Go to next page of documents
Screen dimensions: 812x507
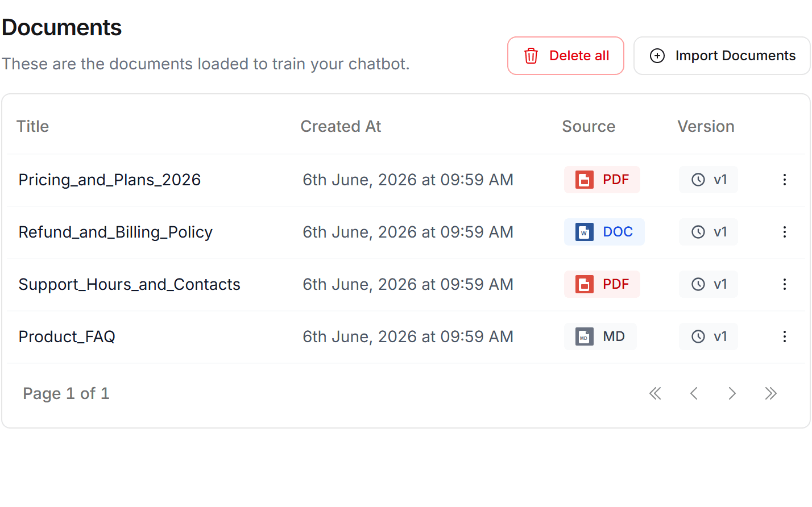click(x=732, y=393)
